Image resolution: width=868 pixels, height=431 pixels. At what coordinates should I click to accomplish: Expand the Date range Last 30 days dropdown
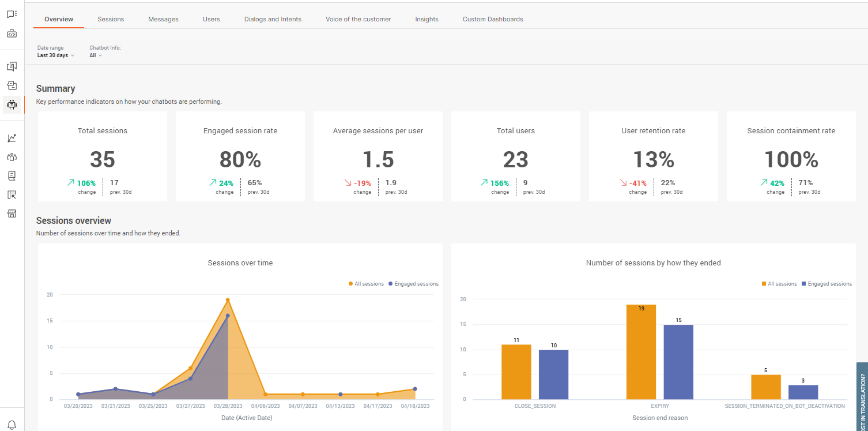[x=55, y=55]
